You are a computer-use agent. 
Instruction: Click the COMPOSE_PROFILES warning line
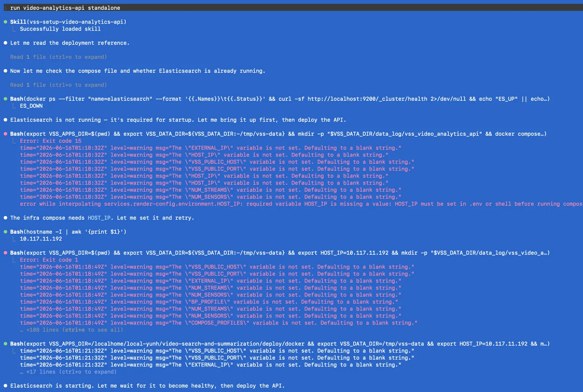(x=219, y=323)
